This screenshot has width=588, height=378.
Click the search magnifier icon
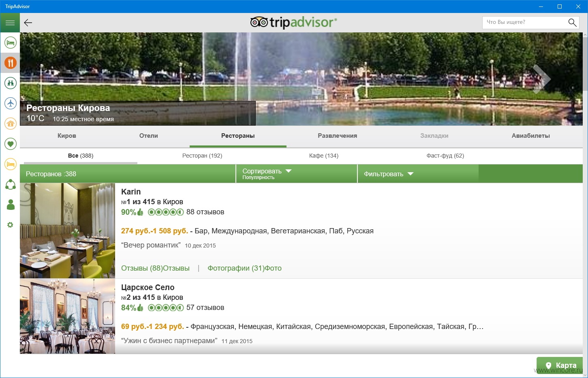click(572, 23)
